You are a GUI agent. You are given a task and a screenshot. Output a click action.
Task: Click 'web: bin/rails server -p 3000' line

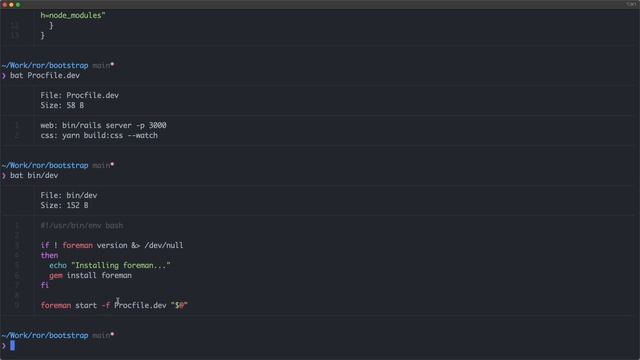[x=103, y=125]
